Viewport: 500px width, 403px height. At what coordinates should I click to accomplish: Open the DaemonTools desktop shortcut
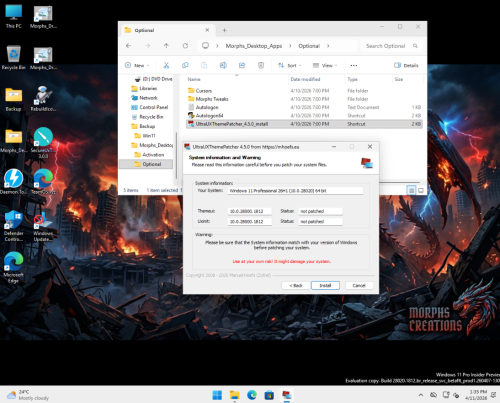coord(13,182)
